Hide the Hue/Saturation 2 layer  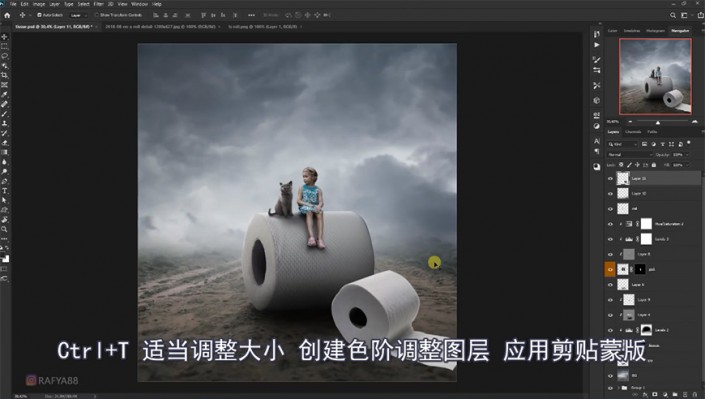(x=610, y=224)
